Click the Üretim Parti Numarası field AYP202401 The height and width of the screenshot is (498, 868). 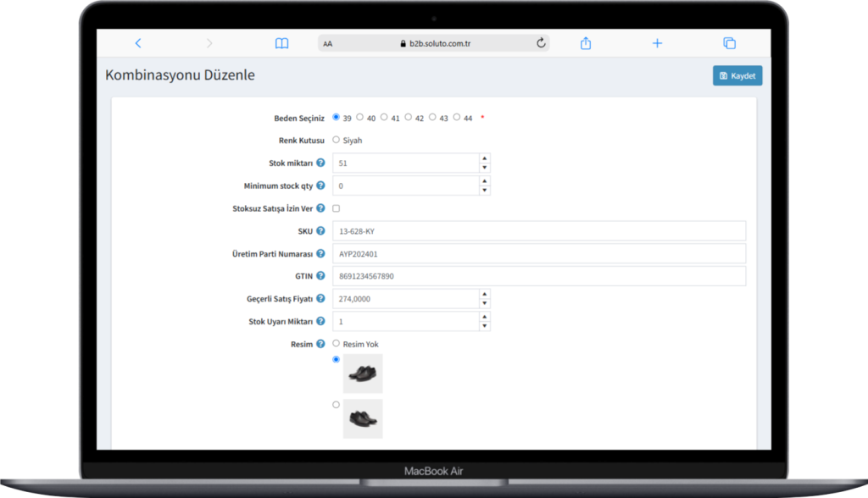(x=539, y=253)
